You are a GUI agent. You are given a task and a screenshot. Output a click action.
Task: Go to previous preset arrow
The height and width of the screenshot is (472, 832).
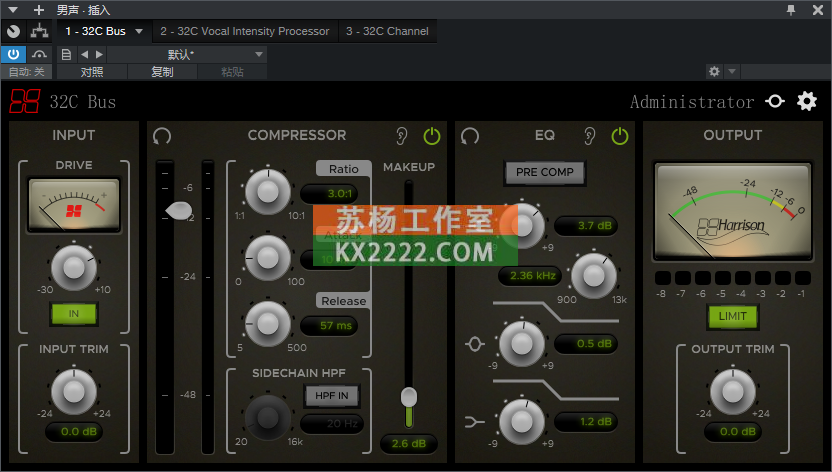pyautogui.click(x=84, y=54)
